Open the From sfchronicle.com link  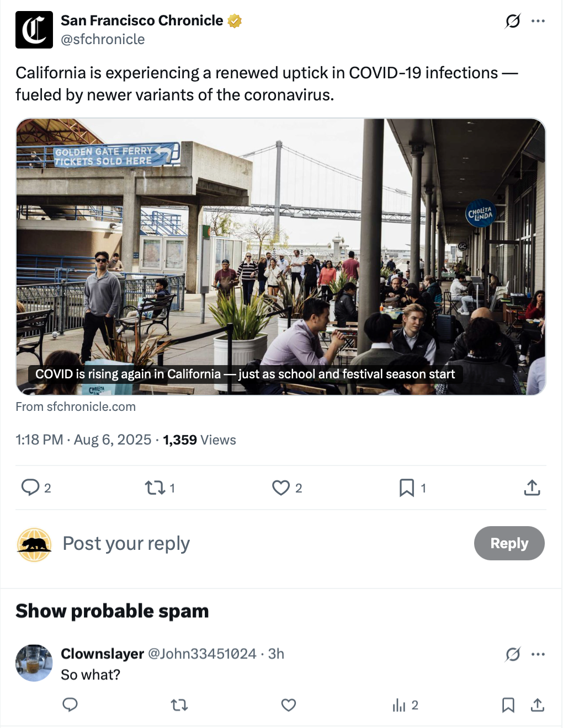(76, 407)
